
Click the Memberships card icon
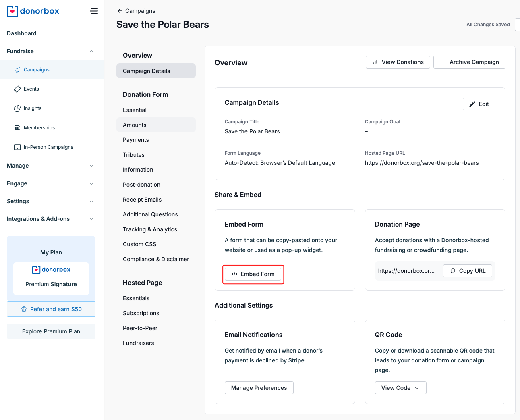point(17,128)
